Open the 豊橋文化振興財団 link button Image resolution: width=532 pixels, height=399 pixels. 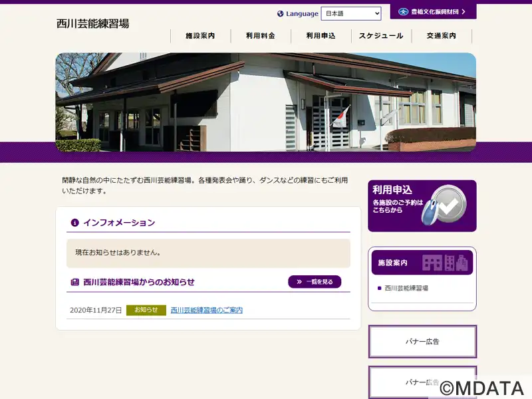pyautogui.click(x=434, y=11)
